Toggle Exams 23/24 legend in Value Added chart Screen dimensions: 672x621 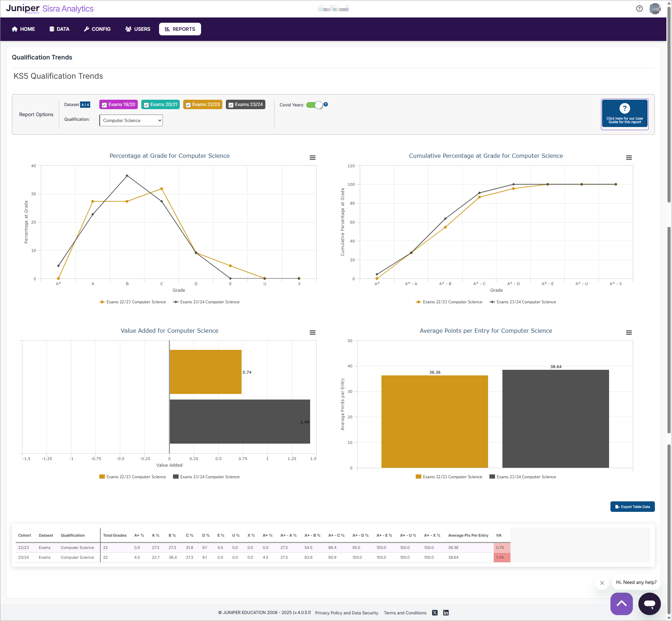click(206, 477)
